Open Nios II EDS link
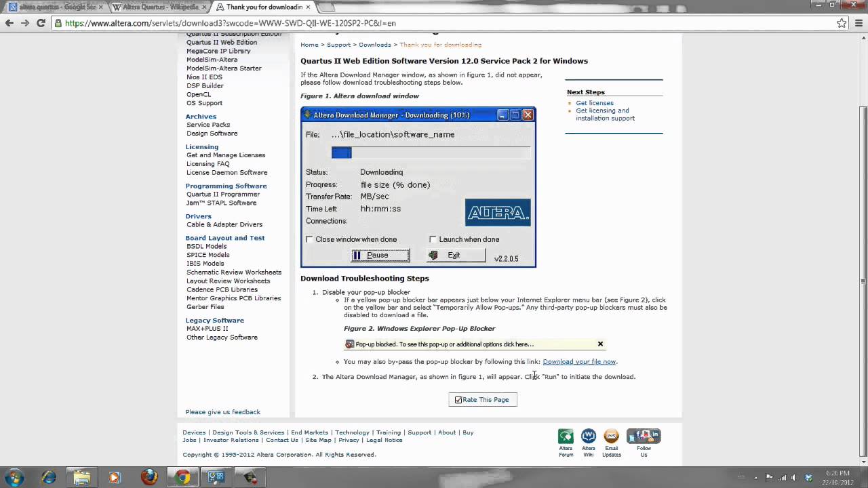The height and width of the screenshot is (488, 868). [204, 77]
